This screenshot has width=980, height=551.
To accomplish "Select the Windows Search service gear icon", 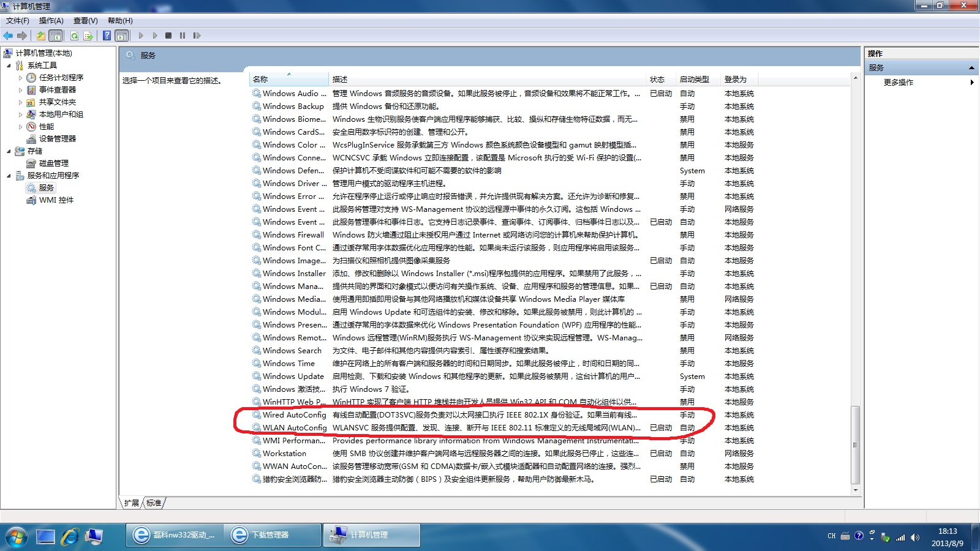I will [257, 351].
